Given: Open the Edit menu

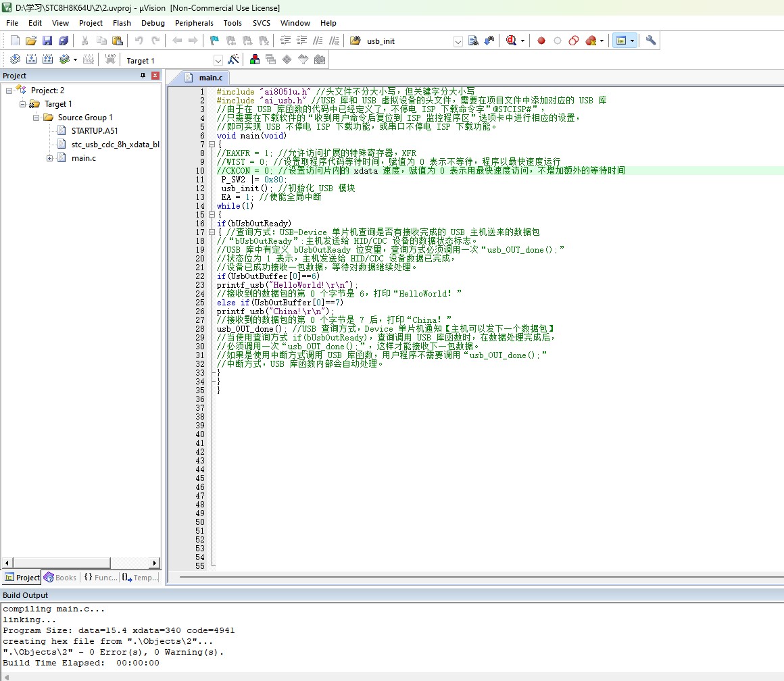Looking at the screenshot, I should (35, 23).
